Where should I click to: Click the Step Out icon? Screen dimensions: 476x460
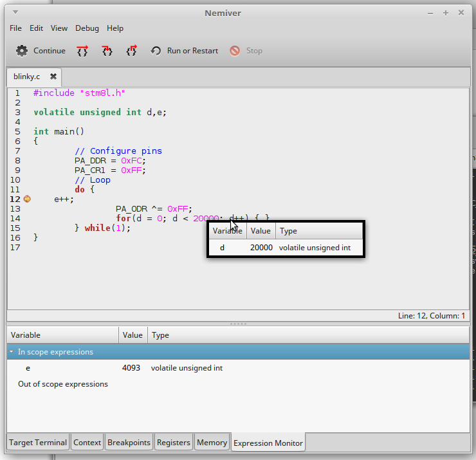131,51
